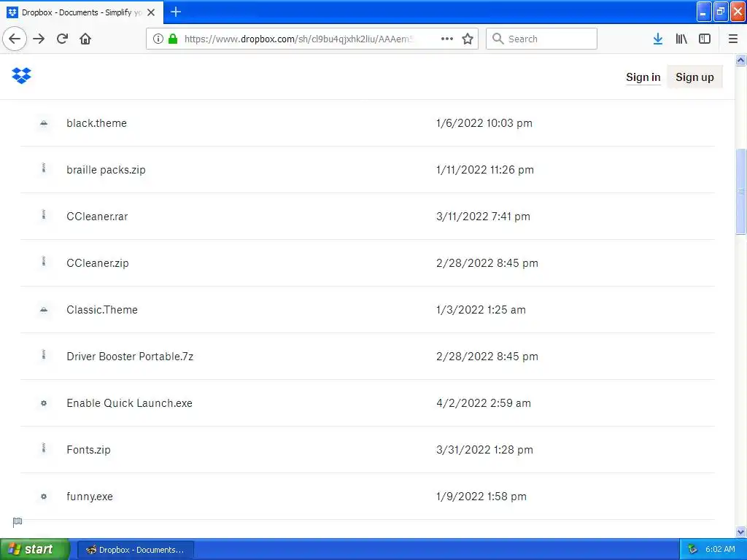Screen dimensions: 747x560
Task: Click the vertical scrollbar thumb
Action: (x=741, y=192)
